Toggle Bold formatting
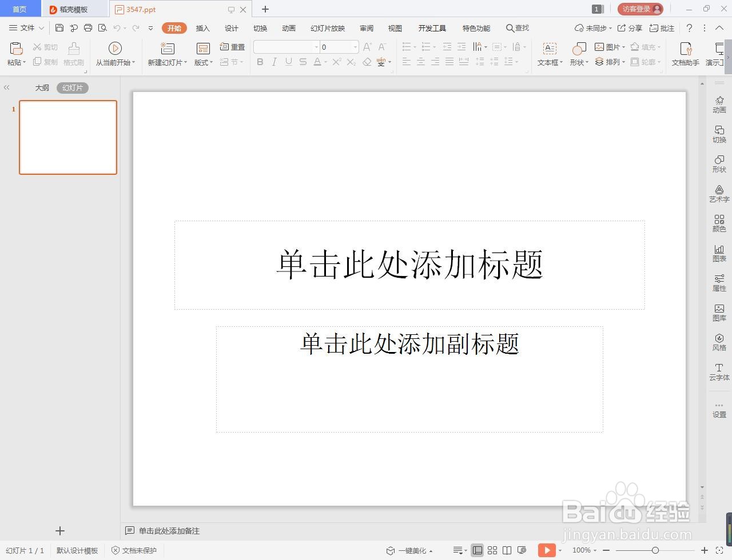 (x=260, y=62)
